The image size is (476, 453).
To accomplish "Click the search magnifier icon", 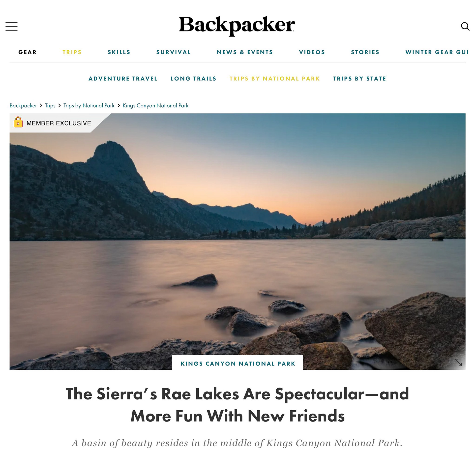I will tap(465, 26).
